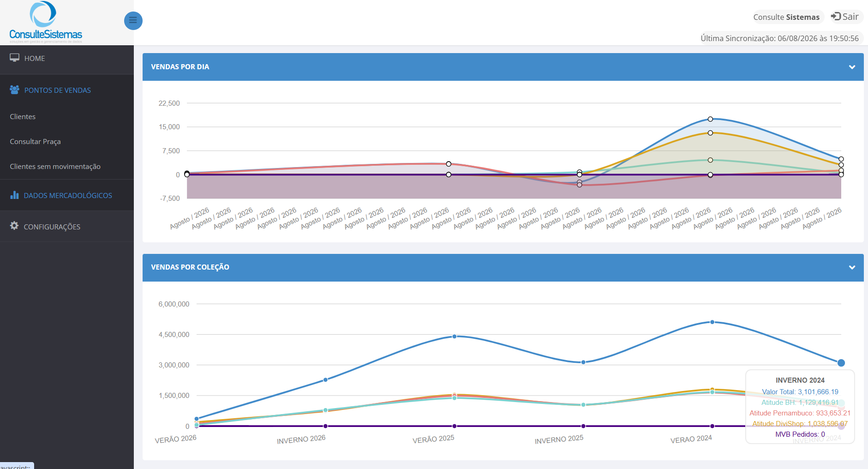Viewport: 868px width, 469px height.
Task: Click the green peak point on Vendas por Dia
Action: [710, 160]
